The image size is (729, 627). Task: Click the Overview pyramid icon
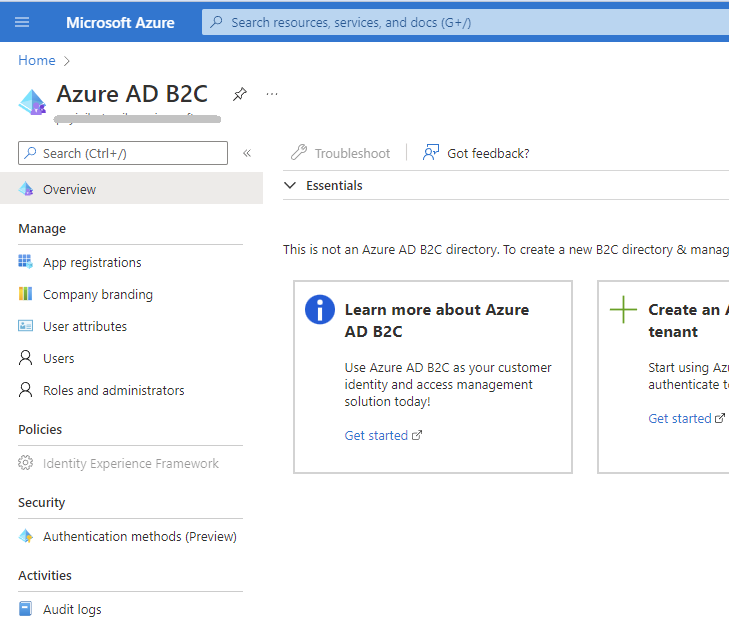pos(26,188)
